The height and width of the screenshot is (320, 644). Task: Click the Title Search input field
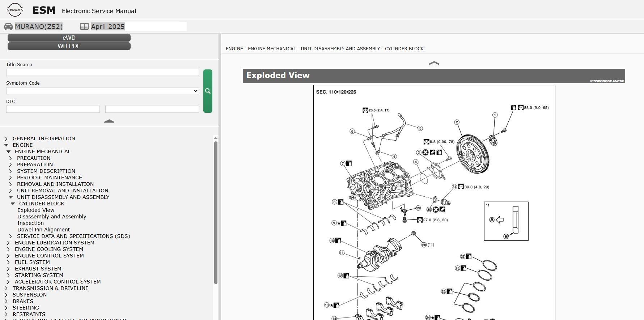coord(102,72)
